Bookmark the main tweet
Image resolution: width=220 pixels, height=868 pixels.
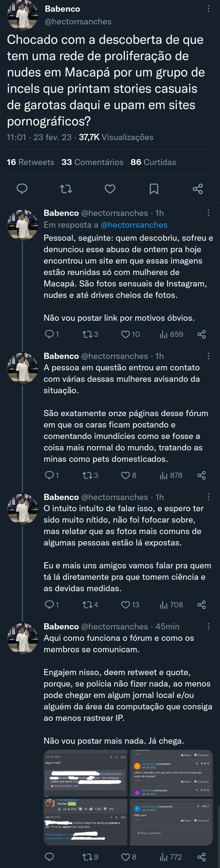pyautogui.click(x=154, y=189)
